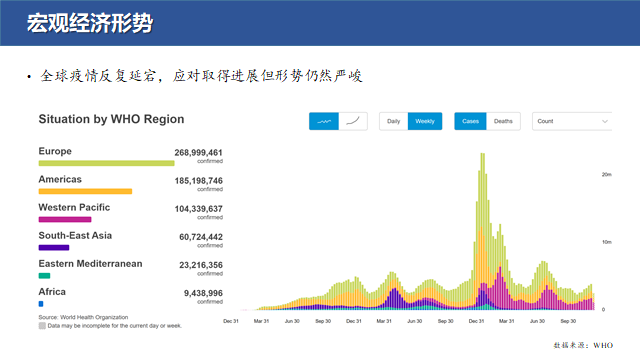Switch the chart to Weekly
Screen dimensions: 640x360
coord(425,121)
